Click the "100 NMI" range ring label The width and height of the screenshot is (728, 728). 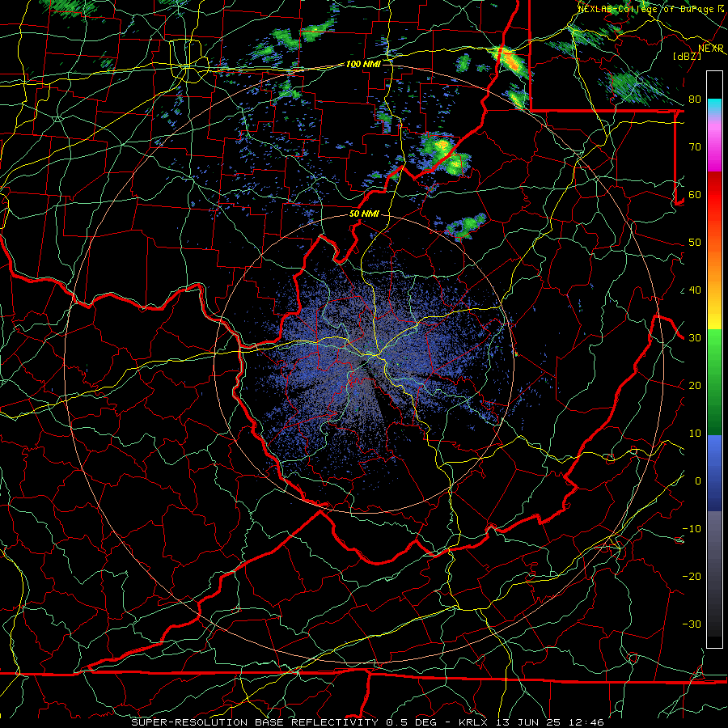[362, 64]
